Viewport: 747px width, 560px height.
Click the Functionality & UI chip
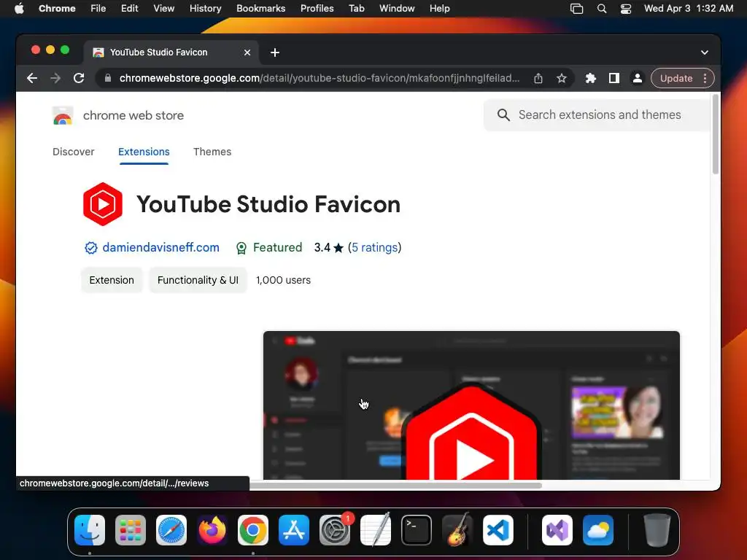click(198, 280)
